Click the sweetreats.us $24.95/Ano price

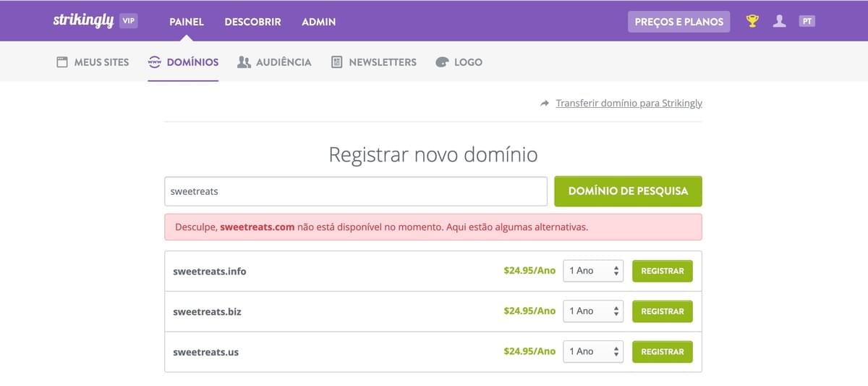[x=529, y=352]
